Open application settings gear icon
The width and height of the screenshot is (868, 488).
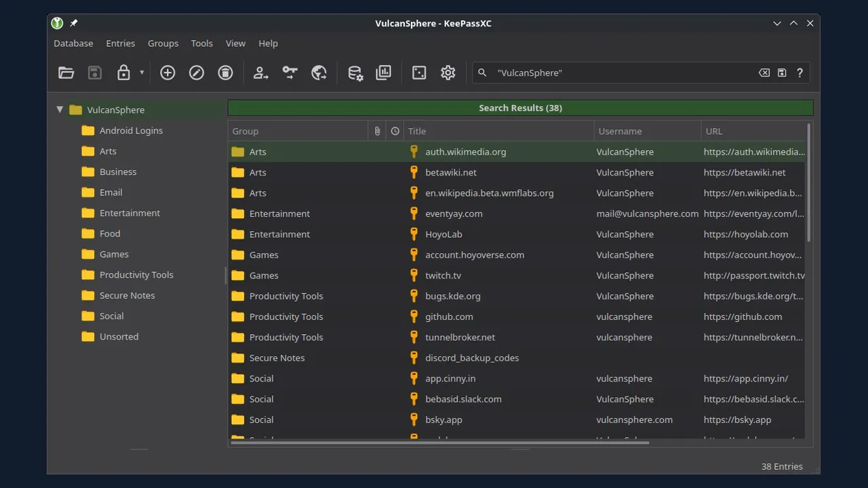click(x=448, y=73)
